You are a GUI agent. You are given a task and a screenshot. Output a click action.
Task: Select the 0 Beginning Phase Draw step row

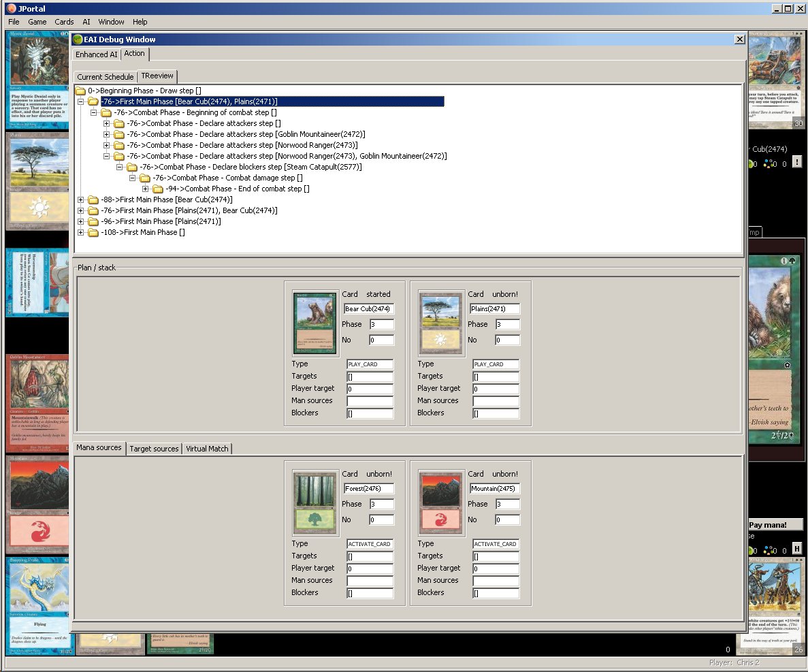[x=144, y=91]
